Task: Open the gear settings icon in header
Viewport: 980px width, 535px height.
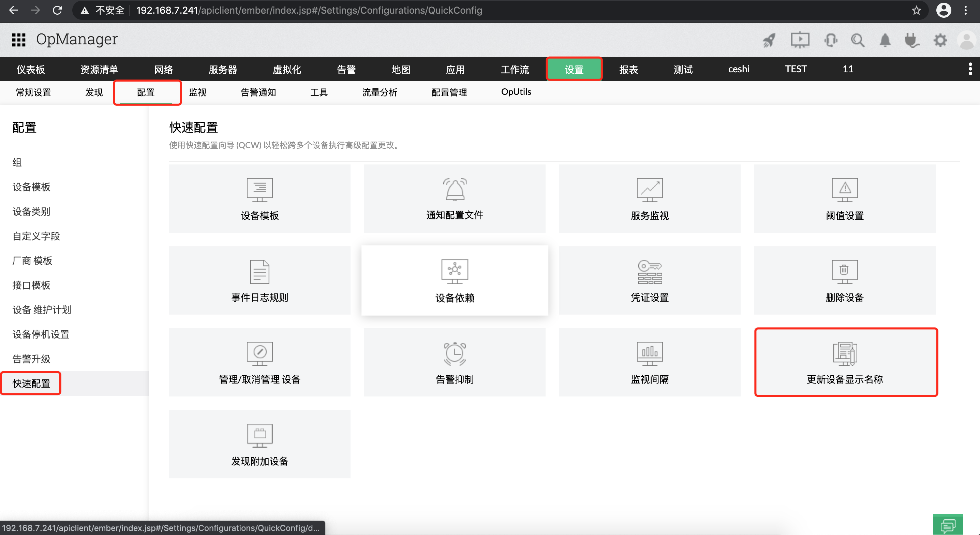Action: click(x=940, y=40)
